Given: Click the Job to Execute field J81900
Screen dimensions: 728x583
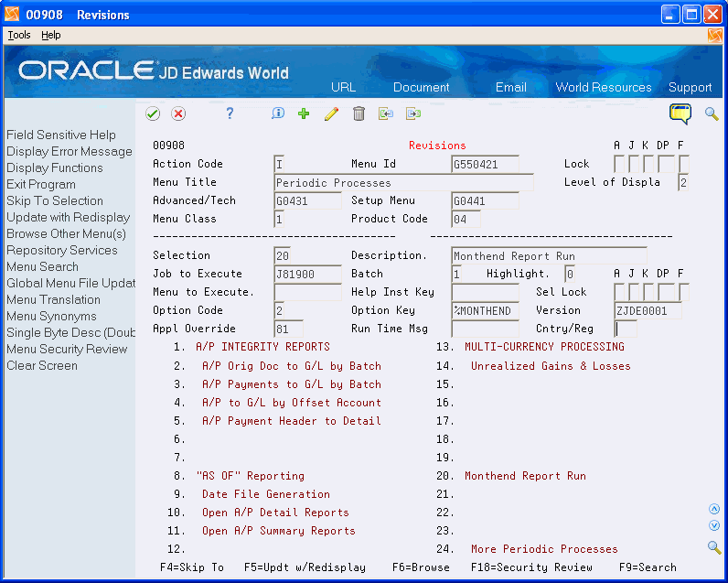Looking at the screenshot, I should pos(308,274).
